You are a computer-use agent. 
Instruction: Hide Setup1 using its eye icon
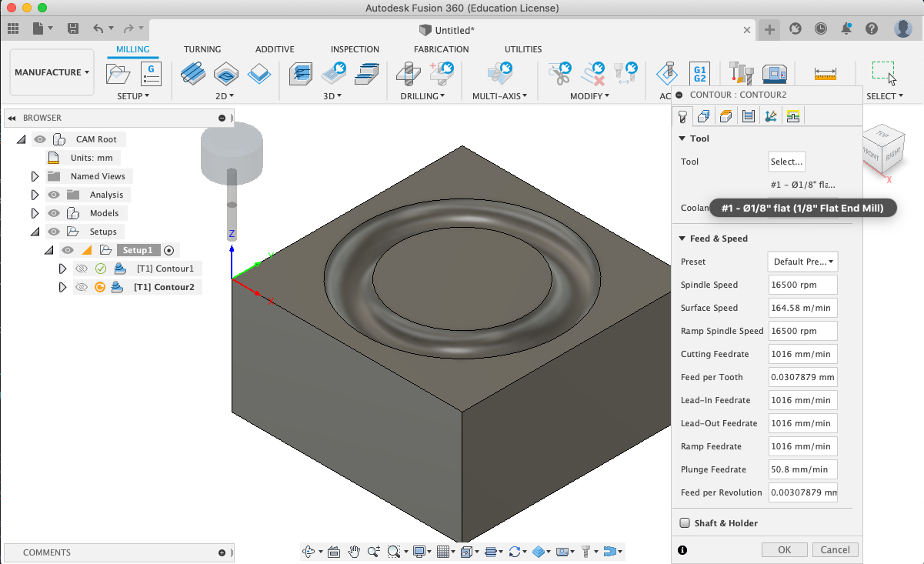click(x=68, y=250)
